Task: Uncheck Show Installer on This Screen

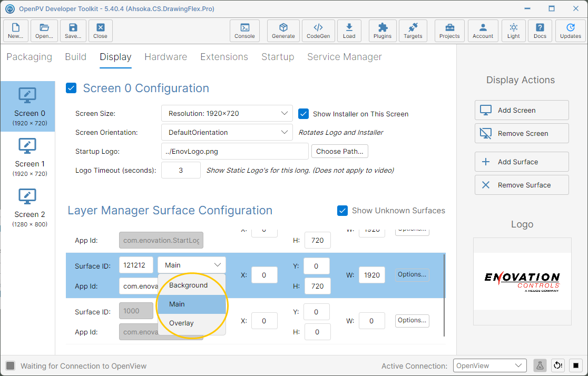Action: [303, 114]
